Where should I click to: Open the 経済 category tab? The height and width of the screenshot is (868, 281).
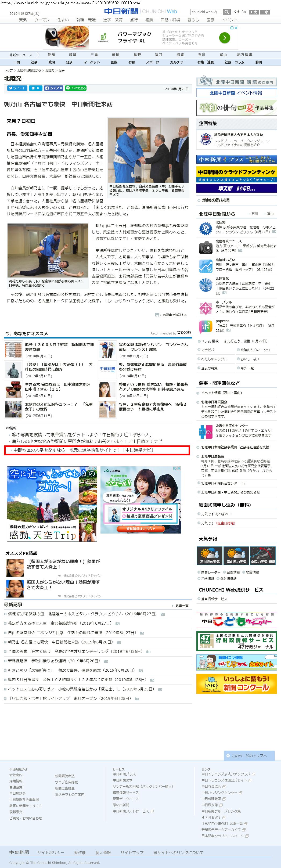(x=69, y=62)
